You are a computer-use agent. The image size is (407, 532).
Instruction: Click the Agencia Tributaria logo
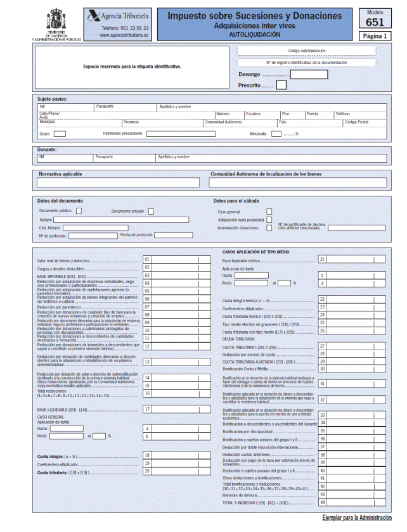117,16
